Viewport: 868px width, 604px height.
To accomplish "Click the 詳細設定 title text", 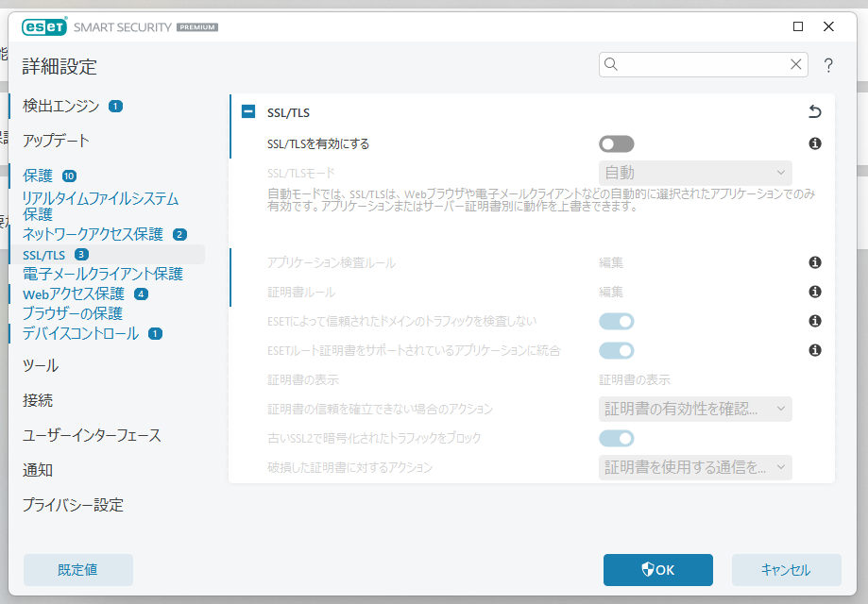I will (x=60, y=67).
